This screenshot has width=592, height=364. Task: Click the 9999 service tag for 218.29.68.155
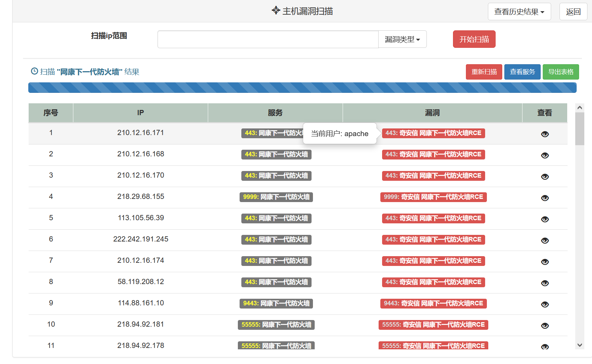click(x=276, y=197)
